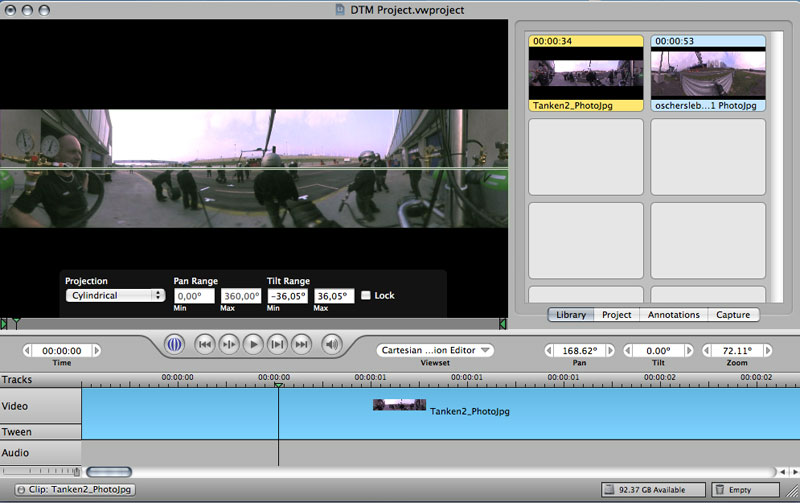Screen dimensions: 800x503
Task: Click the Pan value 168.62°
Action: coord(580,350)
